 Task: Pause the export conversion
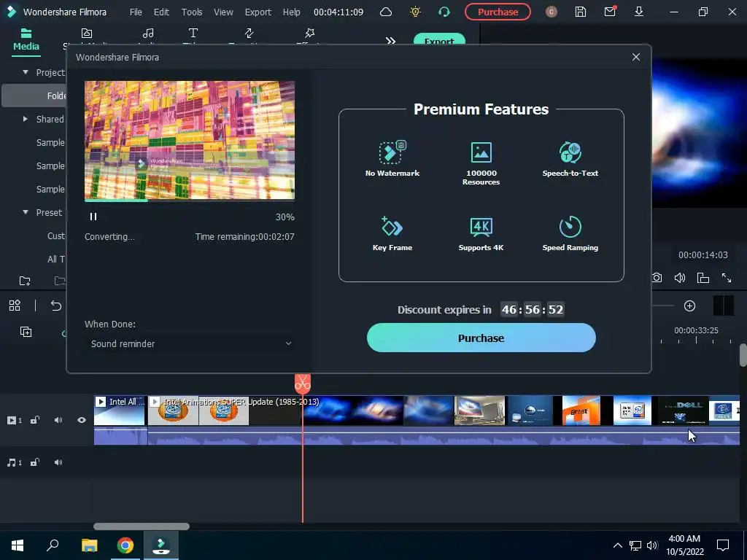tap(93, 217)
